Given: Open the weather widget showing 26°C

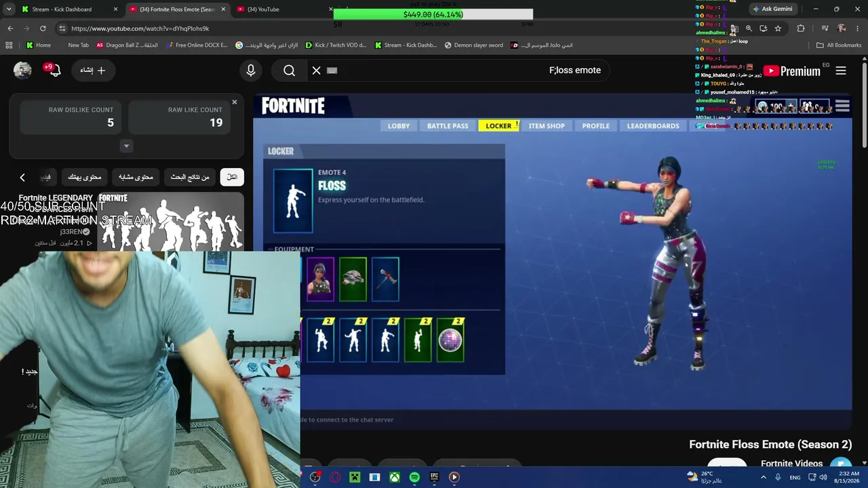Looking at the screenshot, I should click(x=705, y=477).
